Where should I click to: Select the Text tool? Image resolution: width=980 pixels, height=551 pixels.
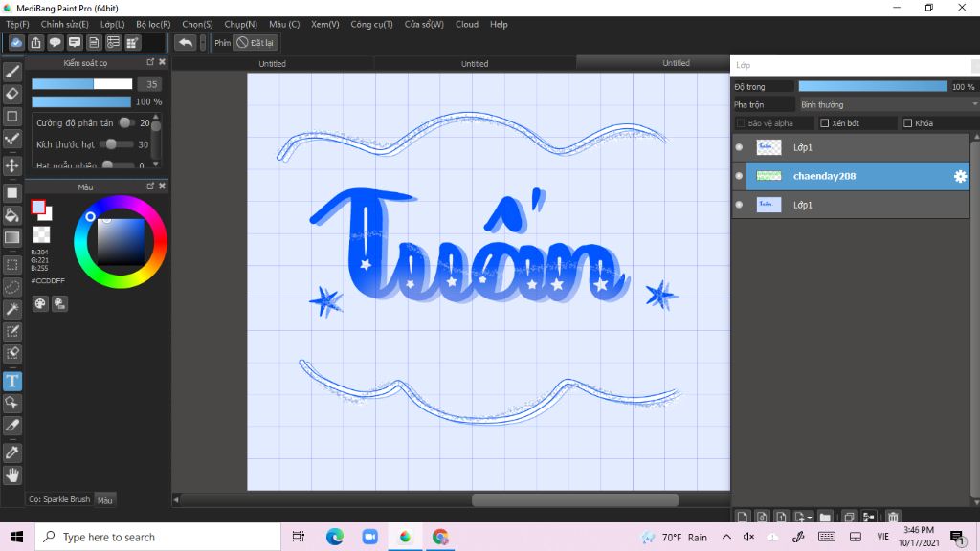pyautogui.click(x=11, y=381)
